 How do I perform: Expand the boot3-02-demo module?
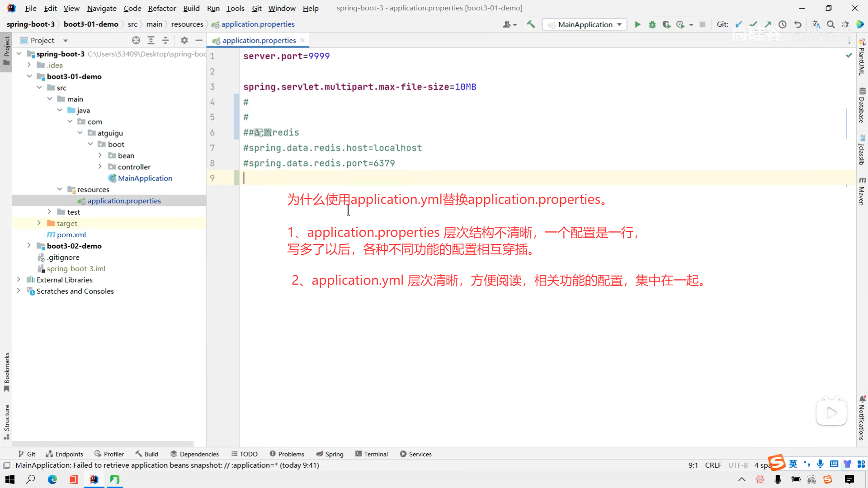29,246
